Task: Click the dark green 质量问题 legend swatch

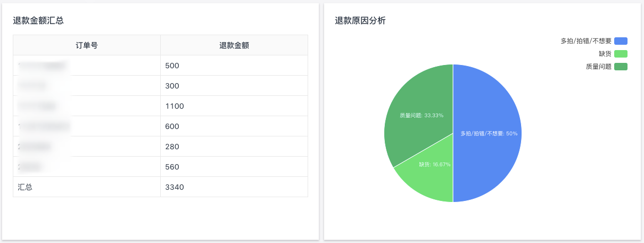Action: coord(621,67)
